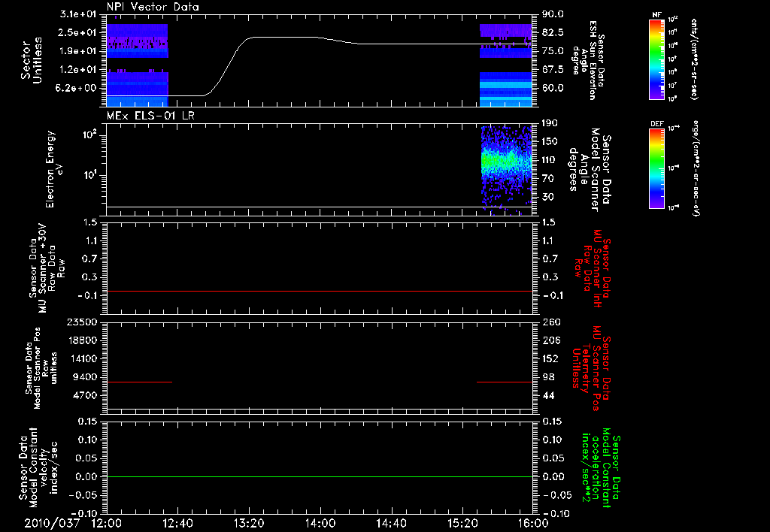Click the 18800 scanner position tick label
Viewport: 770px width, 532px height.
coord(83,340)
